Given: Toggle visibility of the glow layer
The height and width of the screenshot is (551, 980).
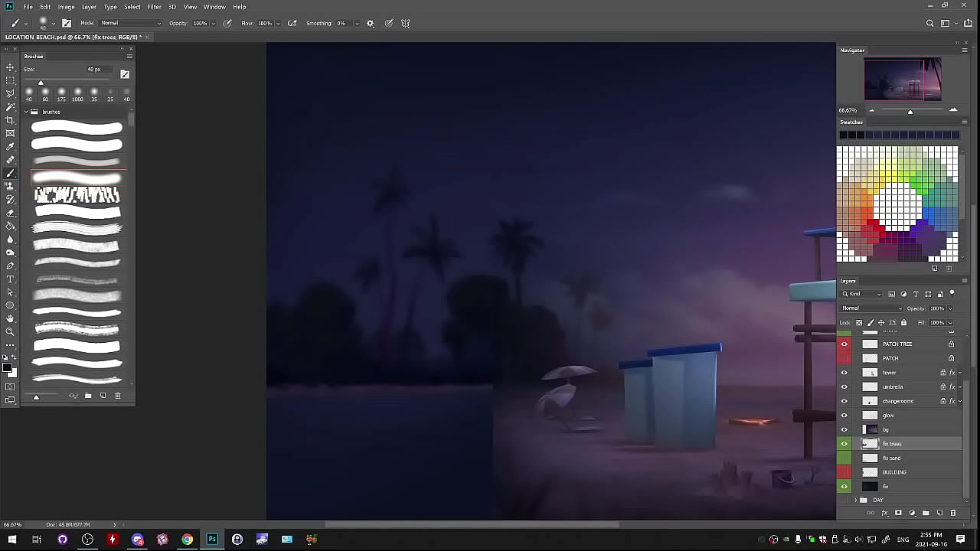Looking at the screenshot, I should pos(844,416).
